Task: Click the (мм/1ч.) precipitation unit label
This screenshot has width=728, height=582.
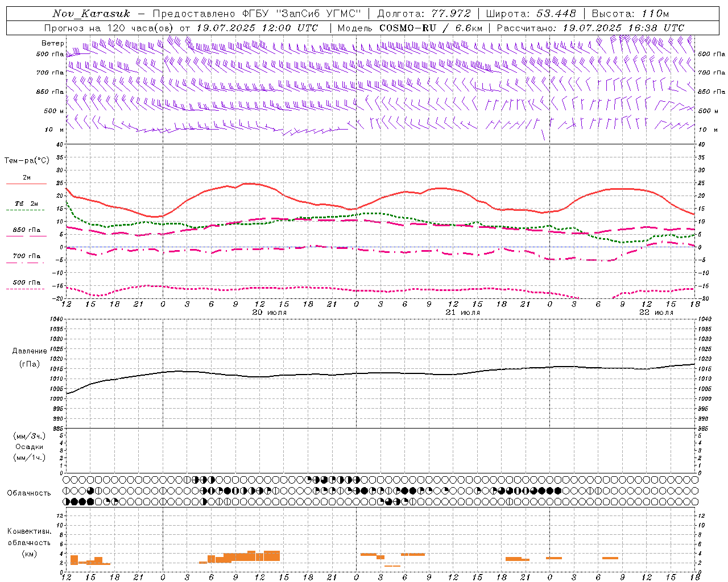Action: [29, 458]
